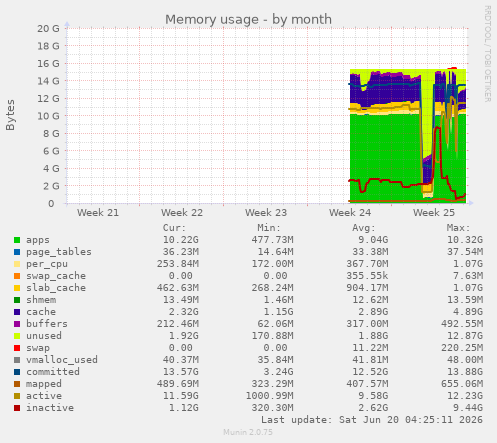Screen dimensions: 497x443
Task: Click the red swap legend swatch
Action: (x=17, y=348)
